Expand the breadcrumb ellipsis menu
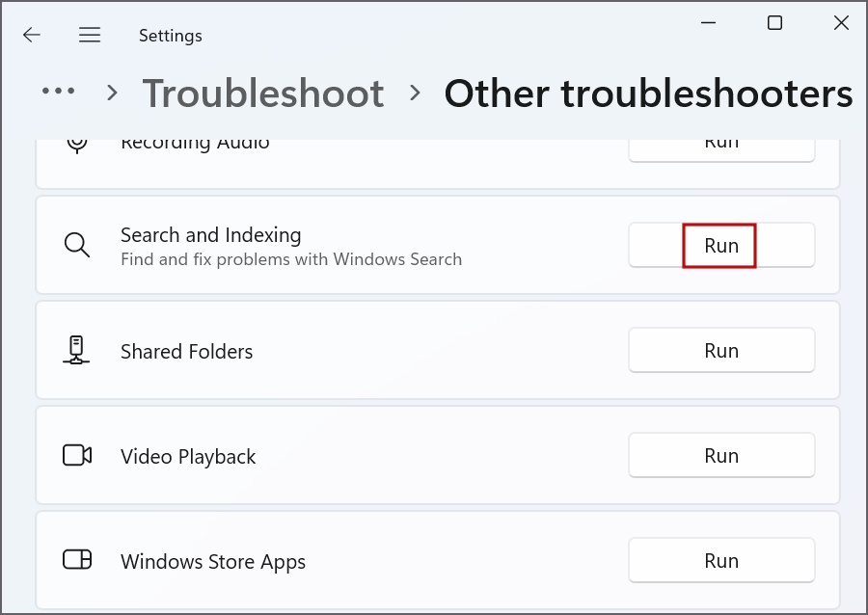Image resolution: width=868 pixels, height=615 pixels. [58, 91]
